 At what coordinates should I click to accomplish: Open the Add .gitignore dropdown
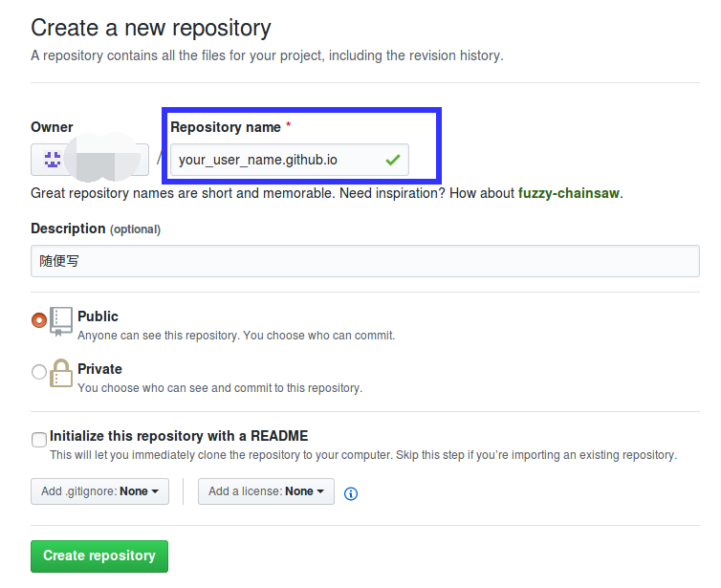pos(99,491)
